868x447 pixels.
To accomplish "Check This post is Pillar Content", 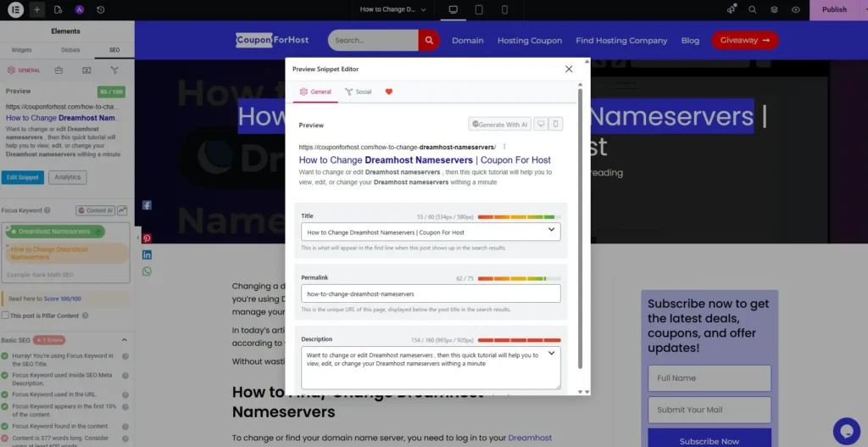I will (5, 316).
